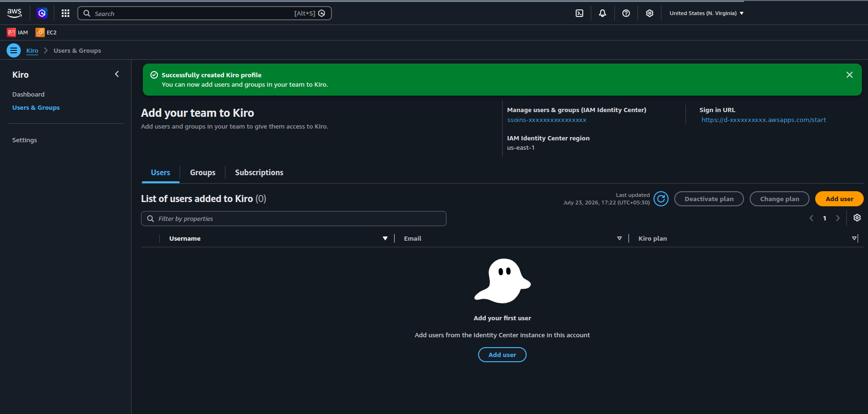This screenshot has height=414, width=868.
Task: Open console settings gear in top bar
Action: coord(650,13)
